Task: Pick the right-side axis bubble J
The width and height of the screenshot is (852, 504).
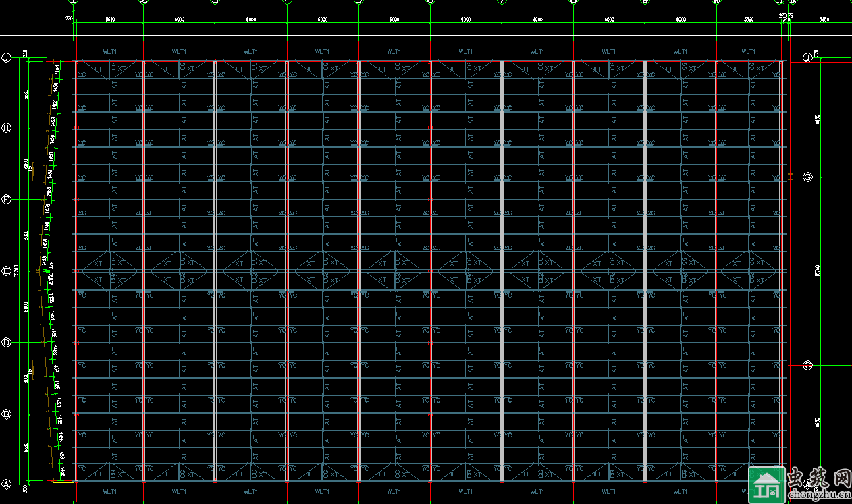Action: point(807,57)
